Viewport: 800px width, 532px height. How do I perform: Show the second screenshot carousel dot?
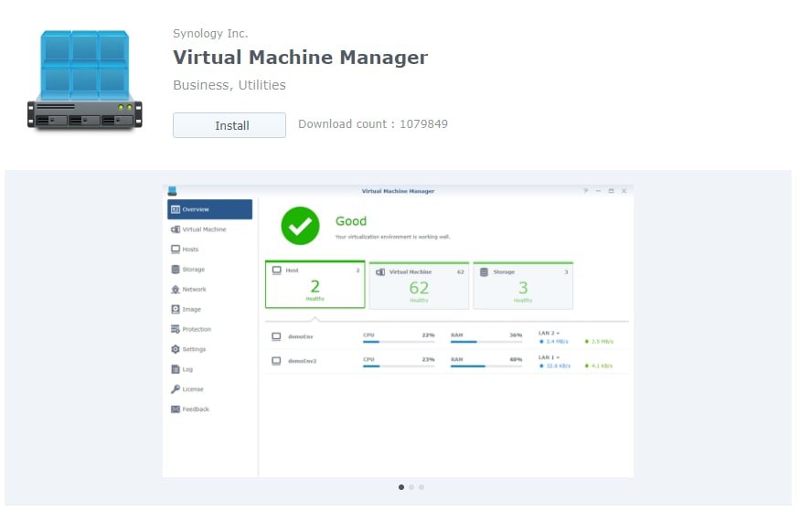point(411,487)
